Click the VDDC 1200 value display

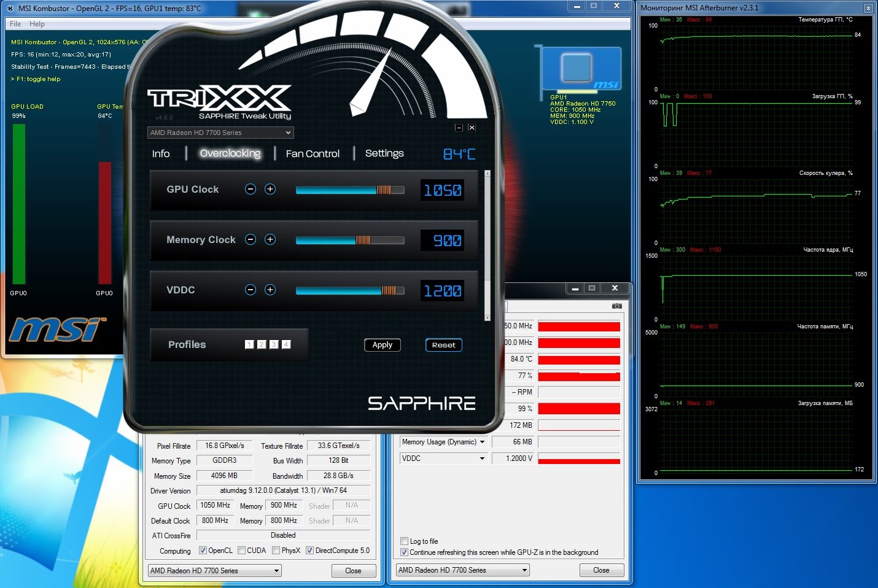442,291
